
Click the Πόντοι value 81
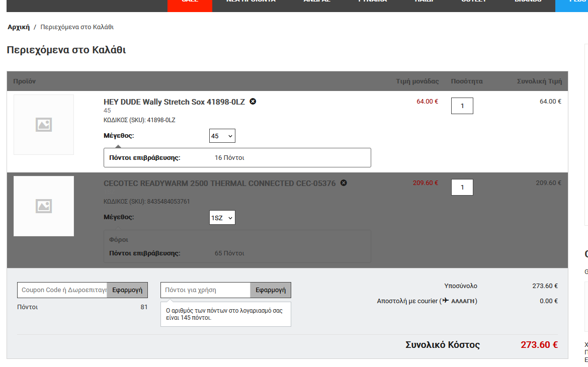click(x=144, y=307)
